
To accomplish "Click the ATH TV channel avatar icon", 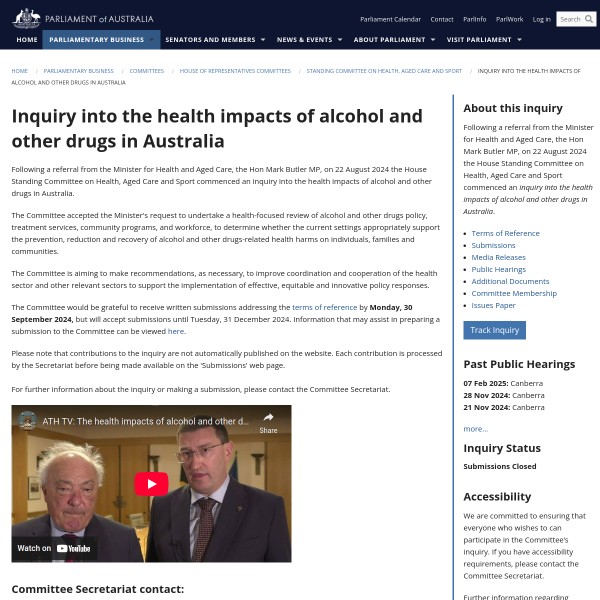I will (28, 421).
